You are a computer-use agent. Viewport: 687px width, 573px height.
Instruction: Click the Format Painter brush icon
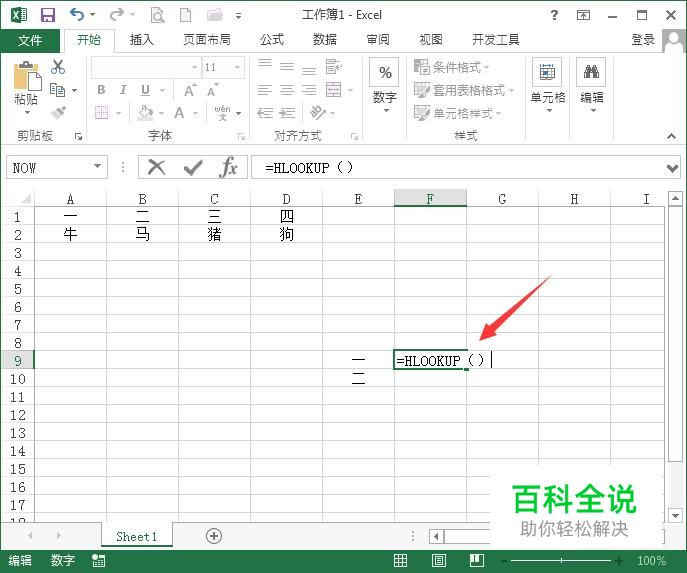(x=58, y=113)
